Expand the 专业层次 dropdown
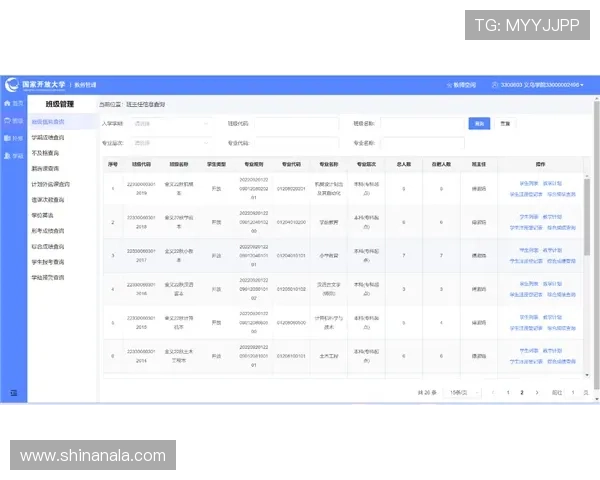This screenshot has width=600, height=480. (x=172, y=142)
